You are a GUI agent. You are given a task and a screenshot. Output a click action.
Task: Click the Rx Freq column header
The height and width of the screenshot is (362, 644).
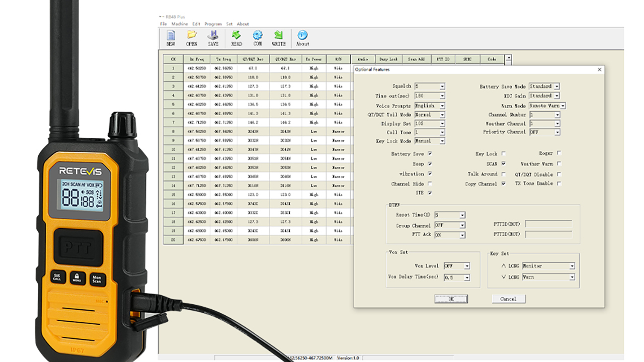(x=197, y=59)
